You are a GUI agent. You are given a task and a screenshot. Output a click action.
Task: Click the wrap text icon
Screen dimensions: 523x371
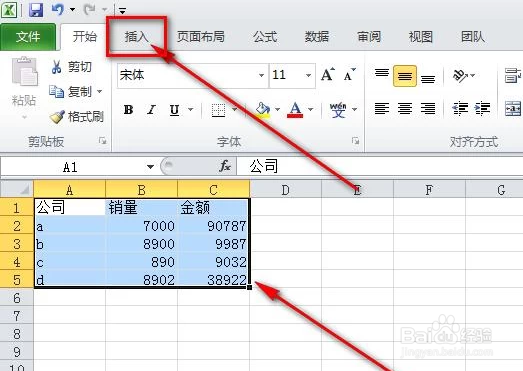coord(513,76)
